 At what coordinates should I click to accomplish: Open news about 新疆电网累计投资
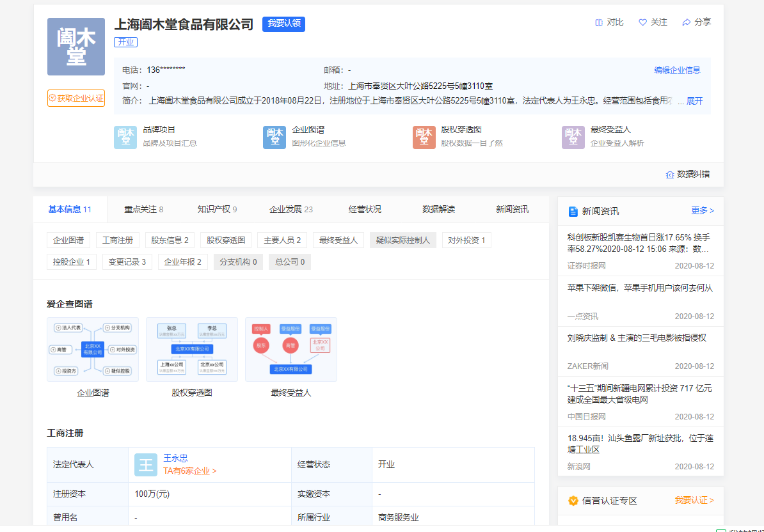coord(640,395)
